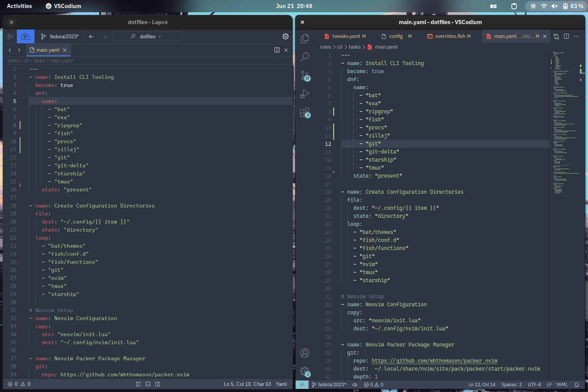Click the brightness sun icon in top bar
Image resolution: width=588 pixels, height=392 pixels.
click(x=533, y=6)
